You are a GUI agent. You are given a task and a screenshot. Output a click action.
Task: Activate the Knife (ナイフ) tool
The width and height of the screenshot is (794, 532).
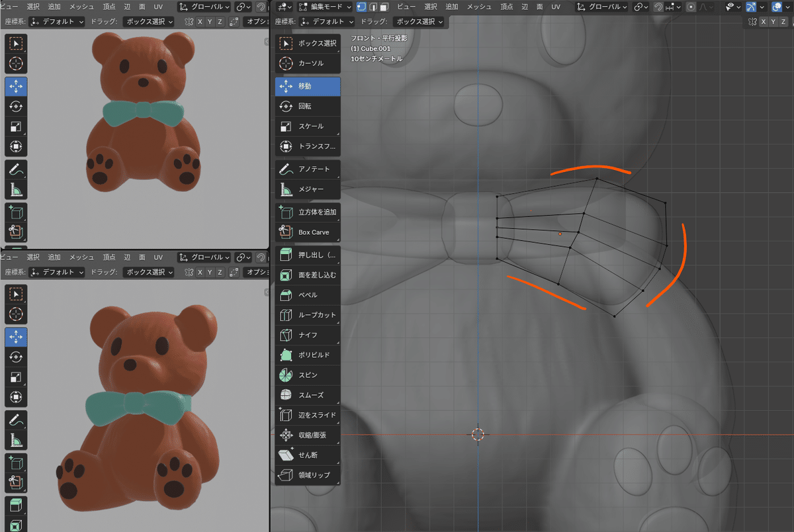tap(308, 335)
